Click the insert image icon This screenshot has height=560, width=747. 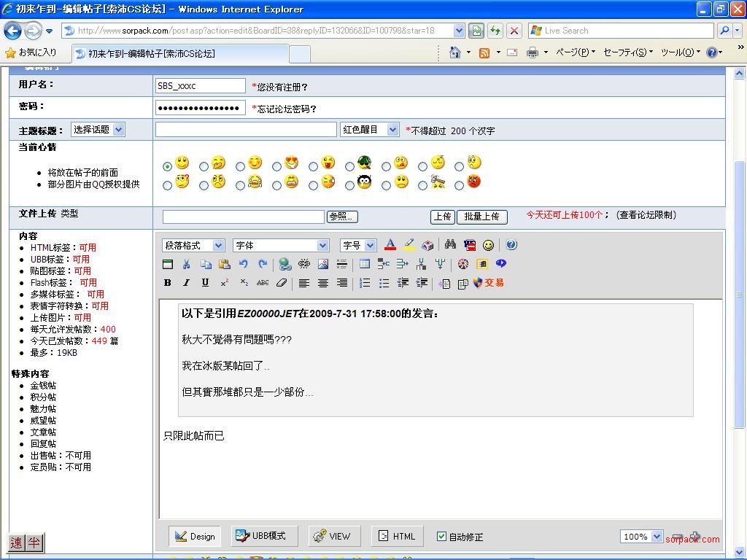(x=323, y=264)
